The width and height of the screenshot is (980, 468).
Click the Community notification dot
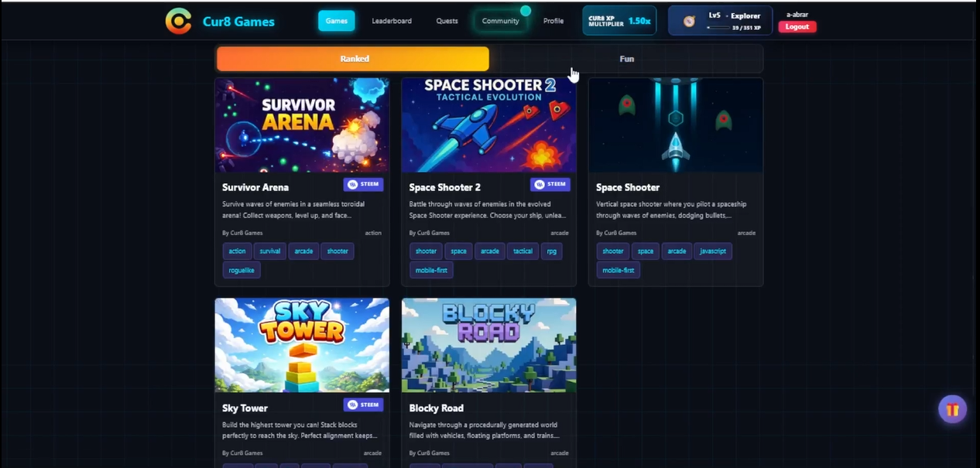coord(526,11)
